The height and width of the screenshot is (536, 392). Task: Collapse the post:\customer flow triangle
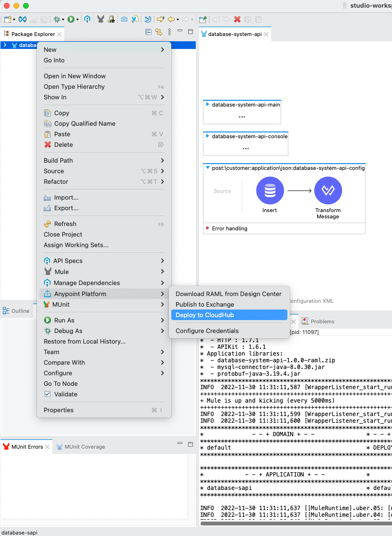(208, 168)
